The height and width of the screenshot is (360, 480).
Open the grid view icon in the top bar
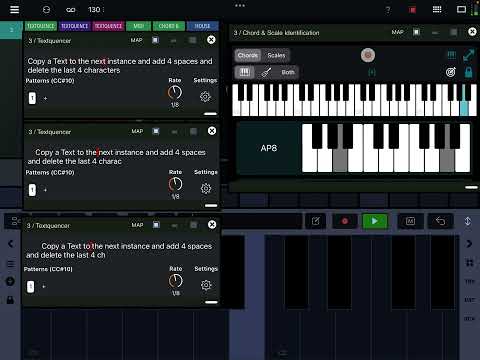coord(437,9)
